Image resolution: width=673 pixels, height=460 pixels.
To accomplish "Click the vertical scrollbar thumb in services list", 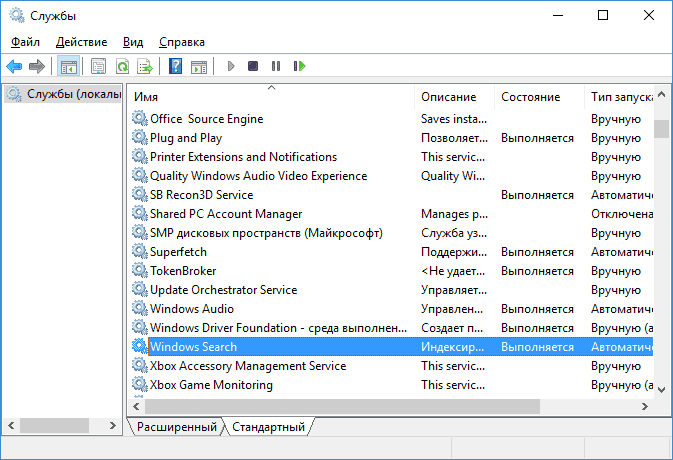I will pyautogui.click(x=662, y=129).
